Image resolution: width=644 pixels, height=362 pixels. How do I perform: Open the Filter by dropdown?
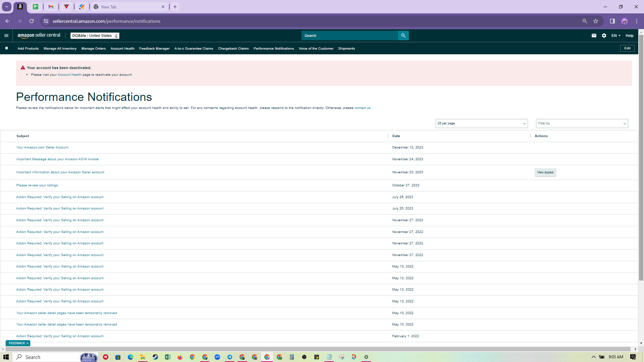click(582, 123)
